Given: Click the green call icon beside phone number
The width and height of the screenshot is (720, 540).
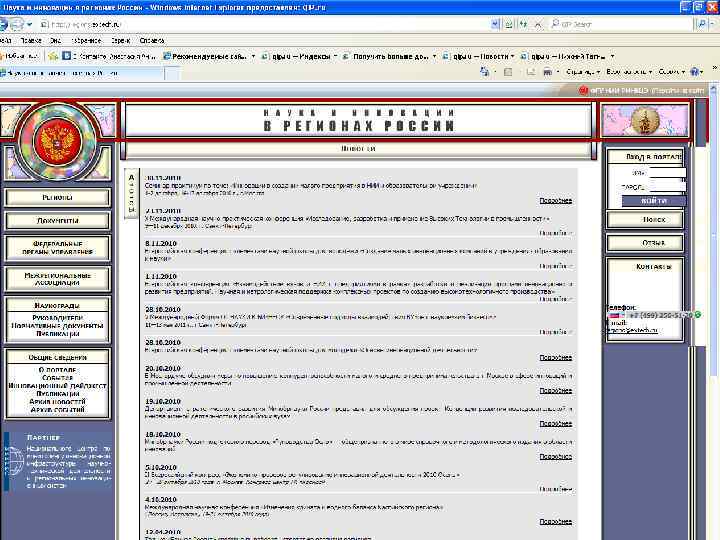Looking at the screenshot, I should coord(698,315).
